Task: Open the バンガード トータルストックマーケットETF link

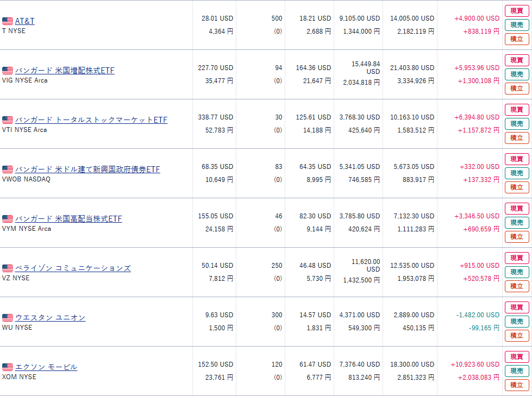Action: [x=91, y=120]
